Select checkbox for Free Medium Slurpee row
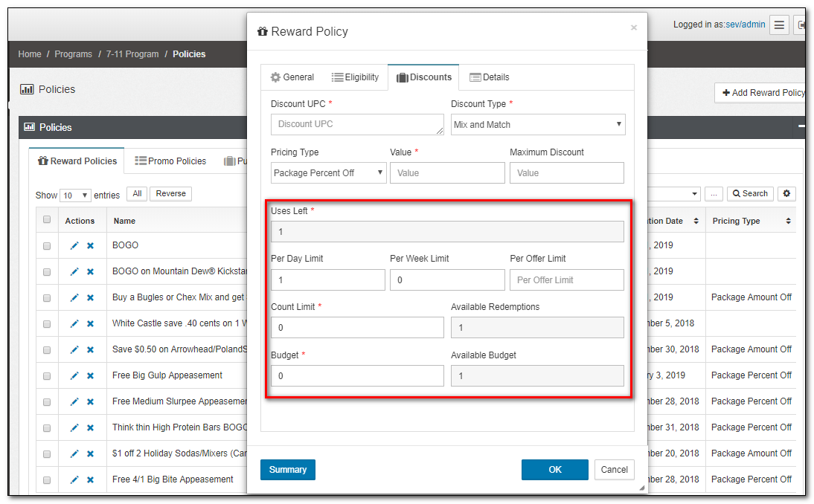 (x=47, y=401)
